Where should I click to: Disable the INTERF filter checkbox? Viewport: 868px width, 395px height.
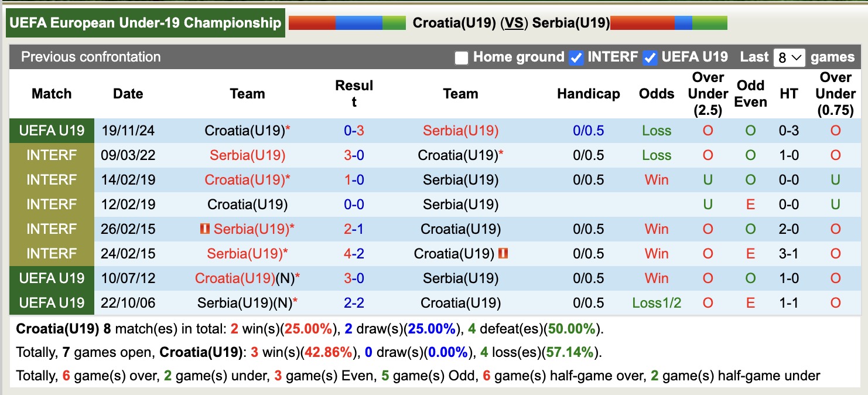pos(575,57)
